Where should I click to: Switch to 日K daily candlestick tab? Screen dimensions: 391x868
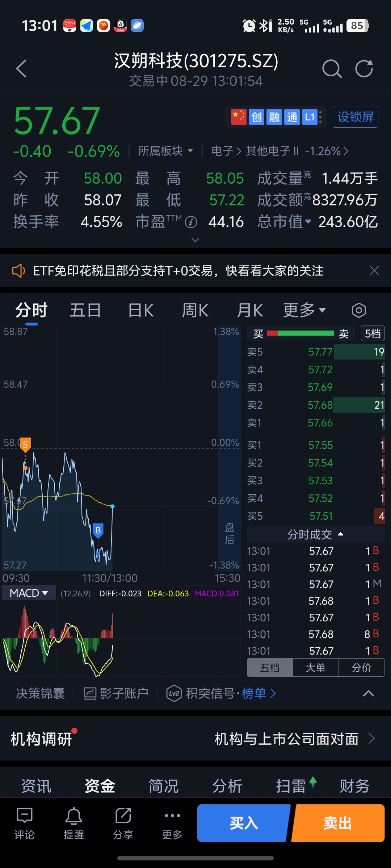coord(141,310)
